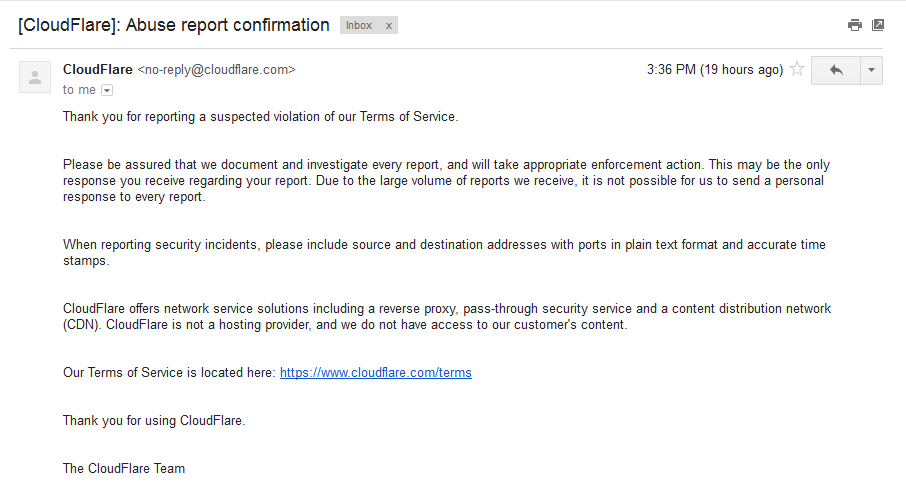Open the email in a new window
Screen dimensions: 906x483
[x=878, y=25]
